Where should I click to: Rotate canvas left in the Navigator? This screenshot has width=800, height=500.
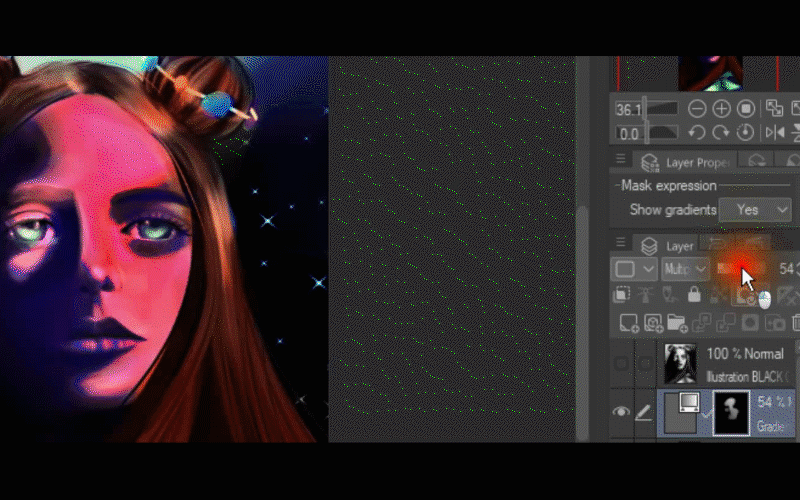pyautogui.click(x=696, y=133)
